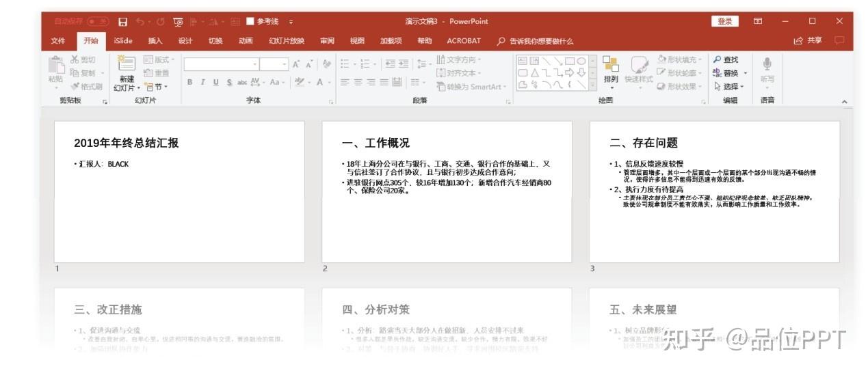Click the 新建幻灯片 new slide icon
The width and height of the screenshot is (868, 373).
(x=127, y=64)
